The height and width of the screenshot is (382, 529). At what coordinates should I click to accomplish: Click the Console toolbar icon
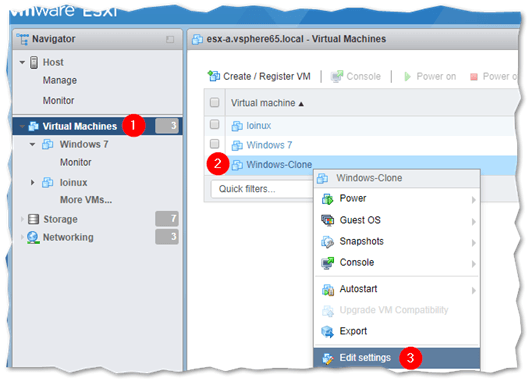[x=337, y=77]
